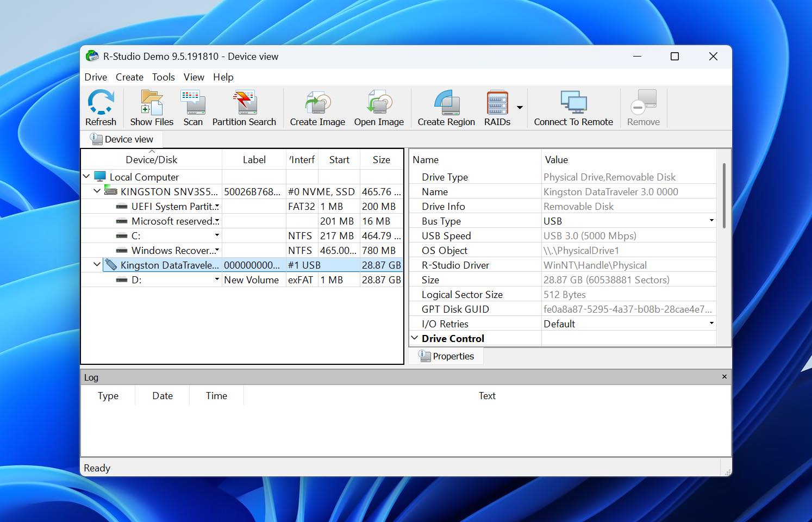
Task: Open the Drive menu
Action: [96, 77]
